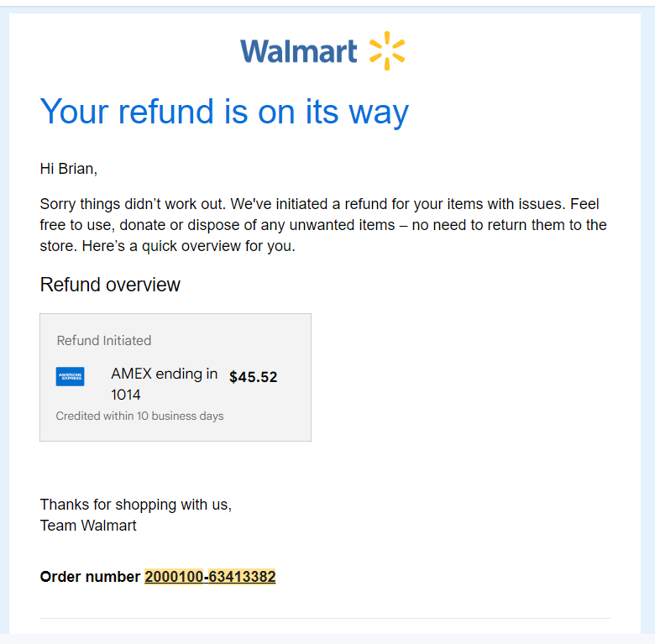Click the highlighted 63413382 portion of order number
This screenshot has height=644, width=655.
coord(243,576)
